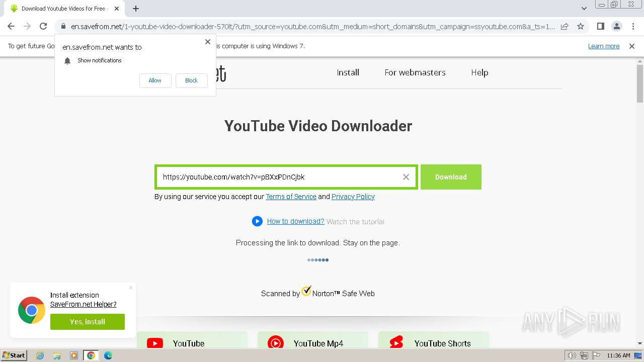This screenshot has width=644, height=362.
Task: Select the YouTube Mp4 card
Action: point(313,340)
